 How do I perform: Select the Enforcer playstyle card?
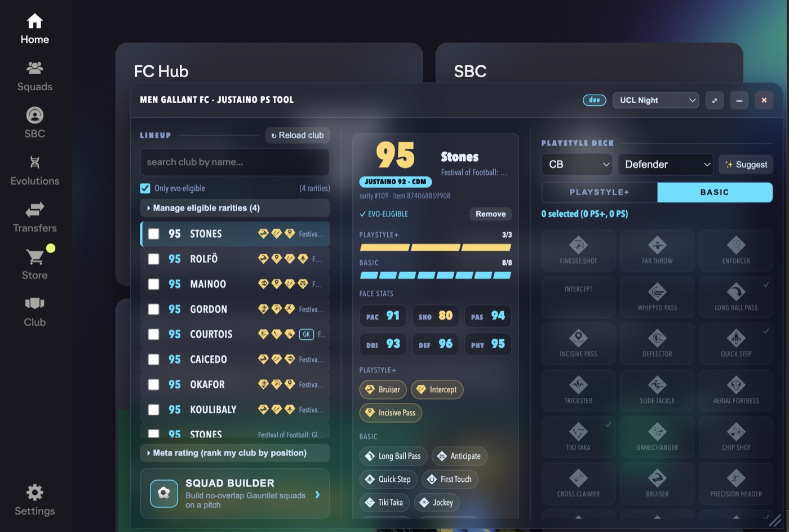pyautogui.click(x=736, y=251)
